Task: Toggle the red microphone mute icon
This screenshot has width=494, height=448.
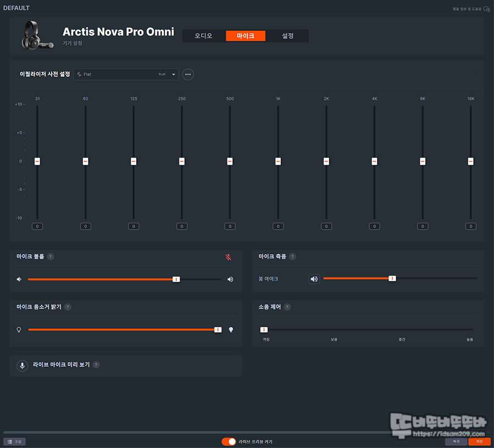Action: coord(228,257)
